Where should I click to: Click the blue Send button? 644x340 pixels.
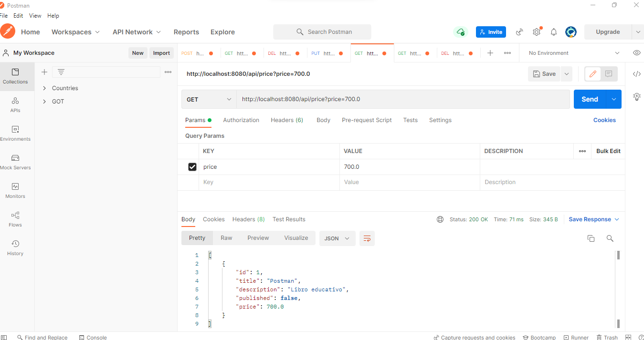590,99
